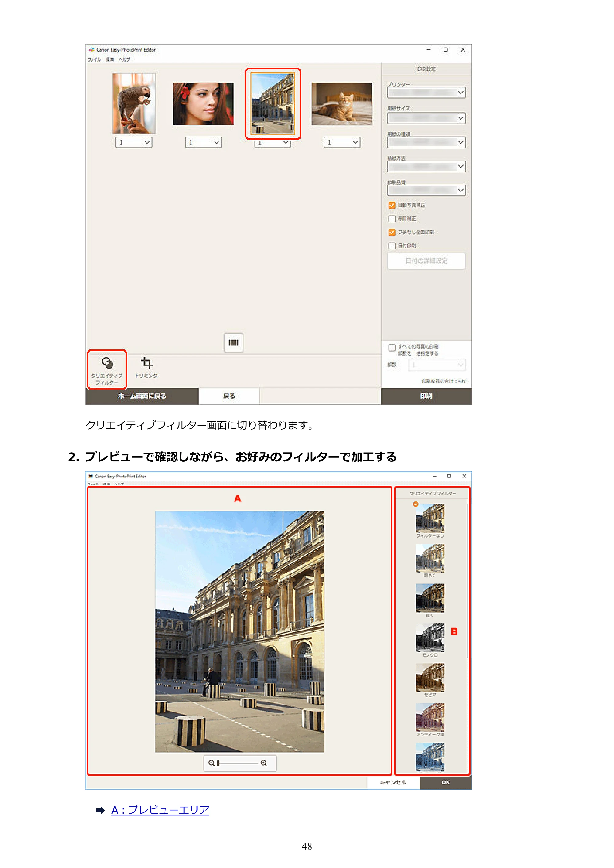Click the 印刷 (Print) button

coord(426,396)
